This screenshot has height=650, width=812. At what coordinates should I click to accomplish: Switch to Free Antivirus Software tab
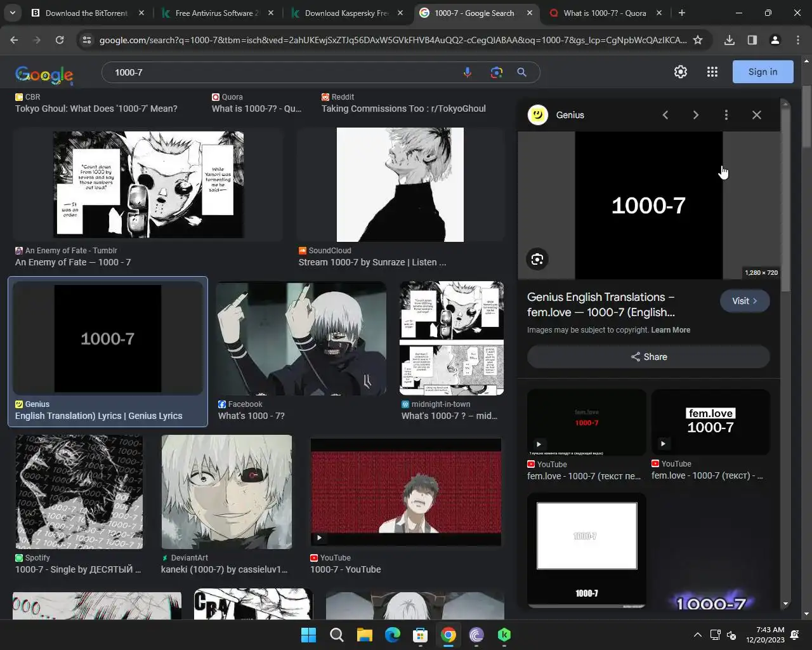coord(216,13)
